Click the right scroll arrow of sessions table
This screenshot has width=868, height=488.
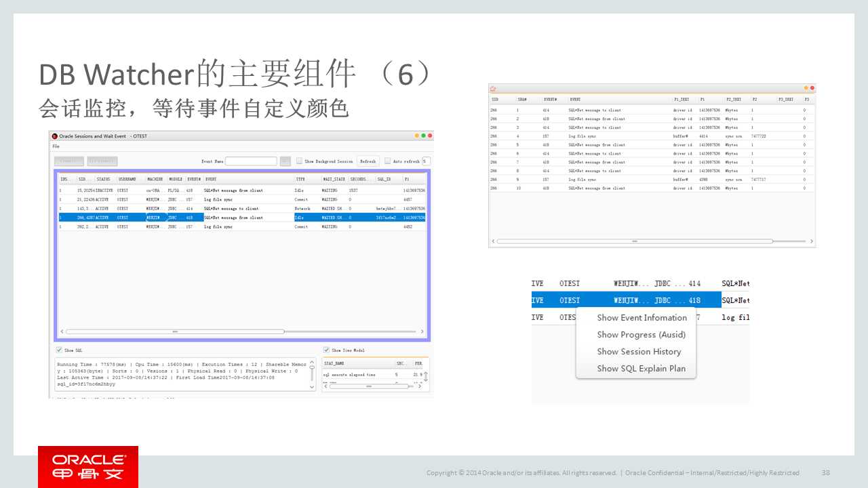click(x=422, y=331)
